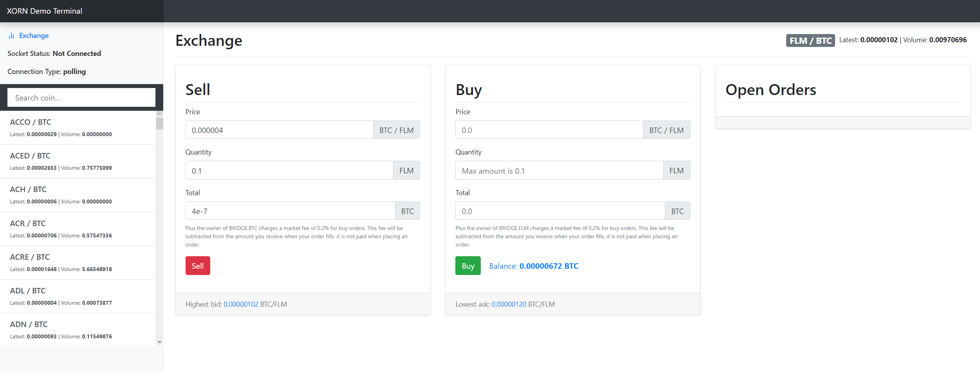Select the ADL / BTC market

coord(78,296)
